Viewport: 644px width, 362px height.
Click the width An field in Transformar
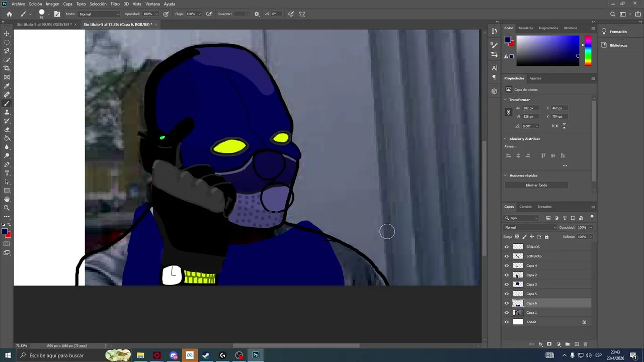pos(531,108)
